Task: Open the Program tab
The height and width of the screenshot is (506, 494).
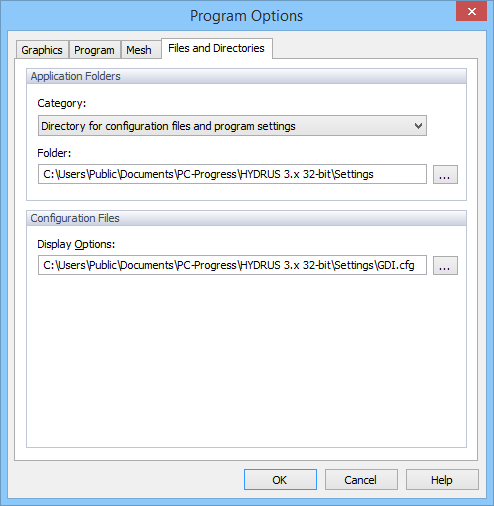Action: [x=95, y=50]
